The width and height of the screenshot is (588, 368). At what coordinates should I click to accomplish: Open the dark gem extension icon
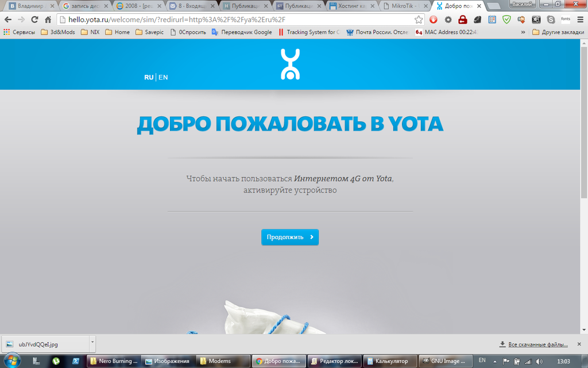point(477,20)
